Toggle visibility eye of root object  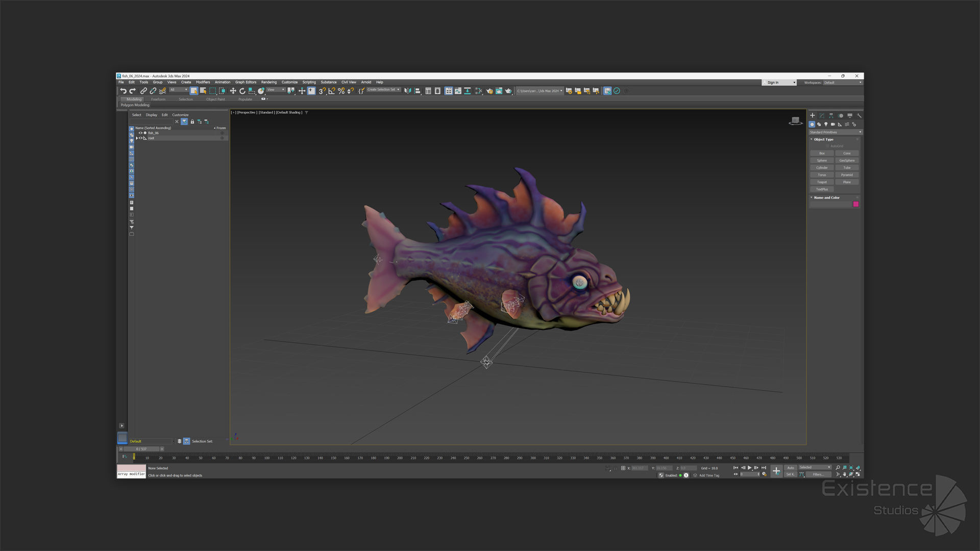click(x=140, y=138)
